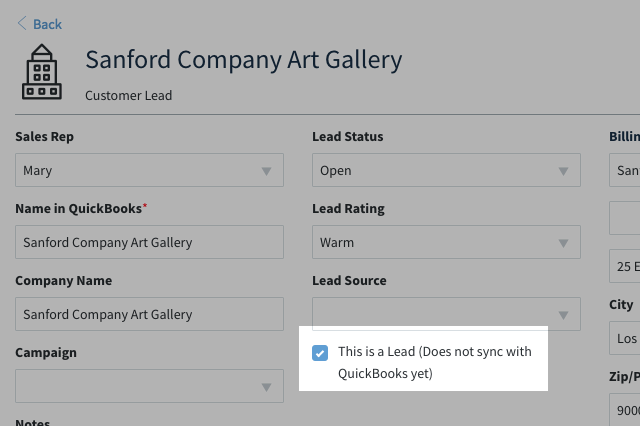
Task: Click the back chevron arrow icon
Action: click(x=22, y=24)
